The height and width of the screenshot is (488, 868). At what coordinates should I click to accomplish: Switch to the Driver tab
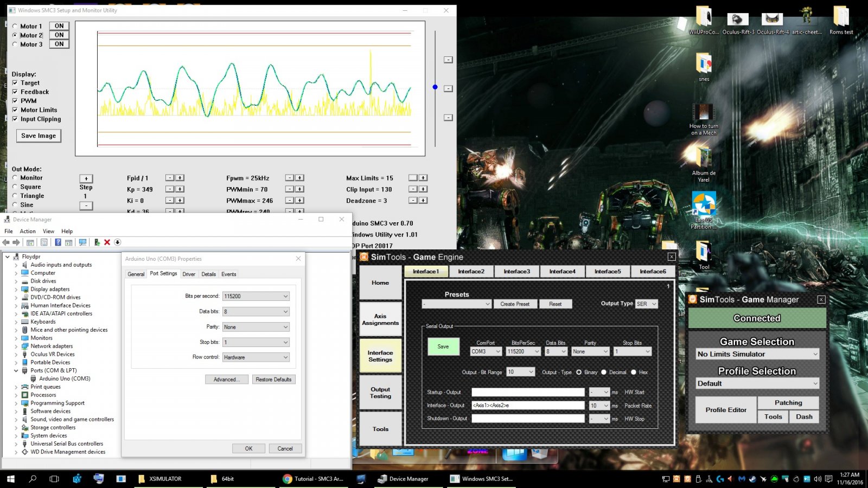pos(189,274)
